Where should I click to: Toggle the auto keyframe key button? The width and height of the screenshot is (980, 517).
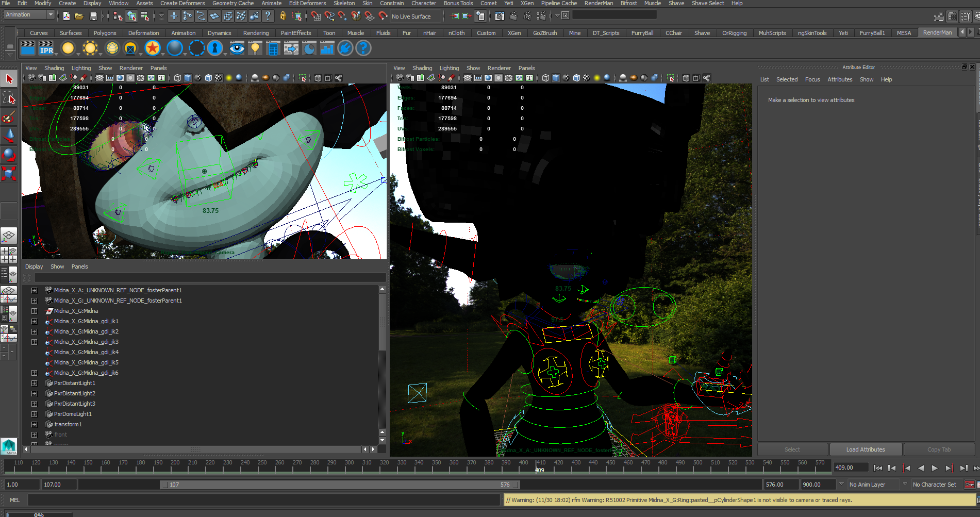tap(969, 485)
